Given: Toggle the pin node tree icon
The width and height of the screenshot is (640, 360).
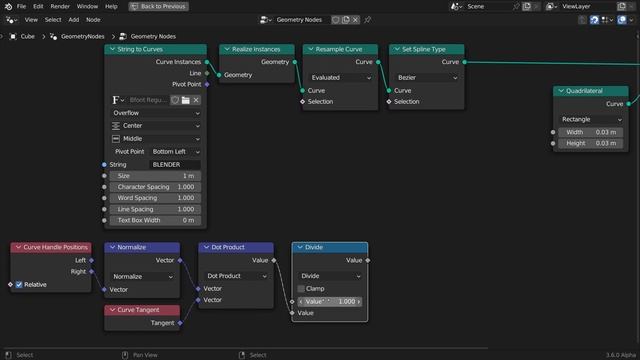Looking at the screenshot, I should pos(367,20).
